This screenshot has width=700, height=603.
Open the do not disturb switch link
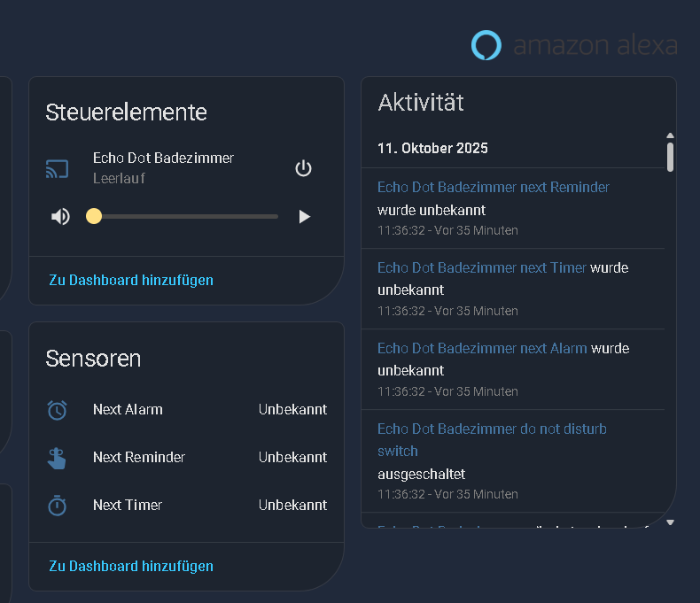492,429
